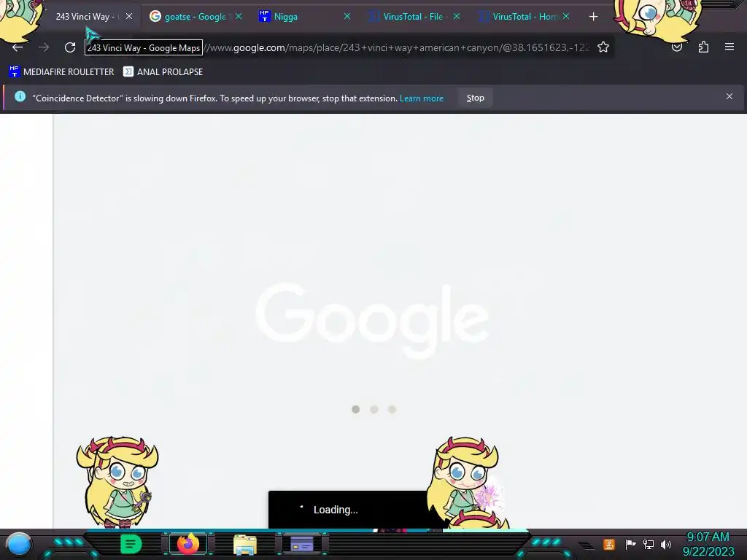Screen dimensions: 747x560
Task: Close the VirusTotal Home tab
Action: [x=566, y=16]
